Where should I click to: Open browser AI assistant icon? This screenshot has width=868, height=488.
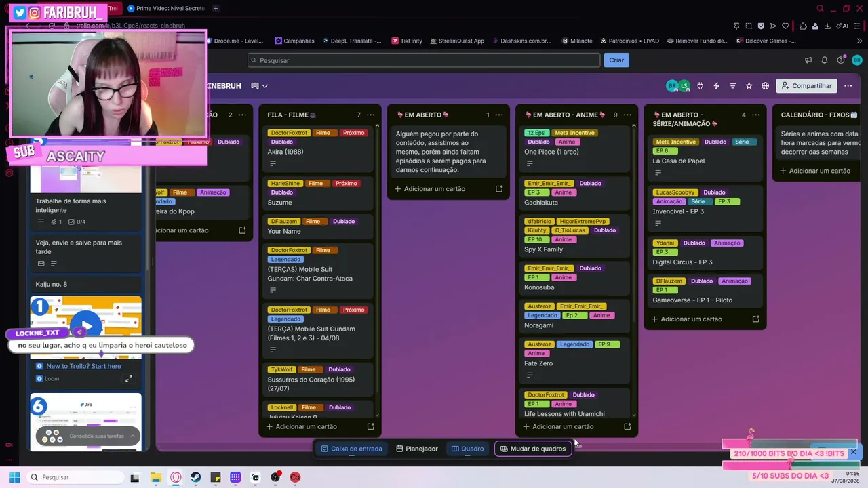(843, 26)
